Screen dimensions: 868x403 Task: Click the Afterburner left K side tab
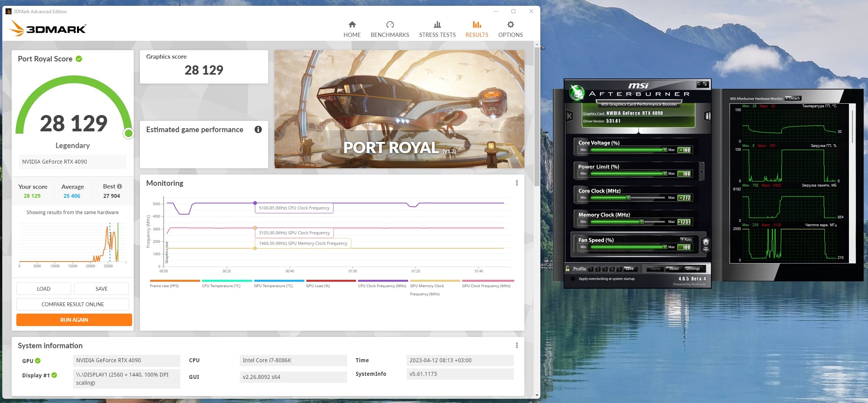569,116
